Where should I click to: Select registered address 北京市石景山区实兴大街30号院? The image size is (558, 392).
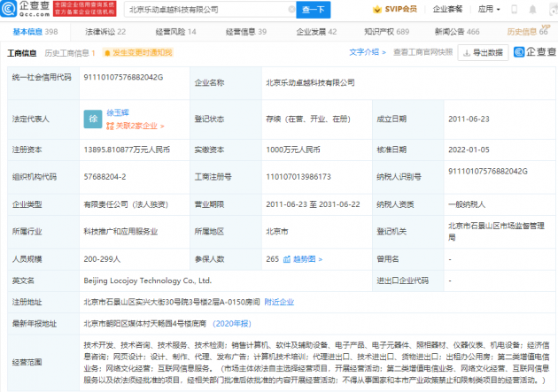tap(172, 302)
